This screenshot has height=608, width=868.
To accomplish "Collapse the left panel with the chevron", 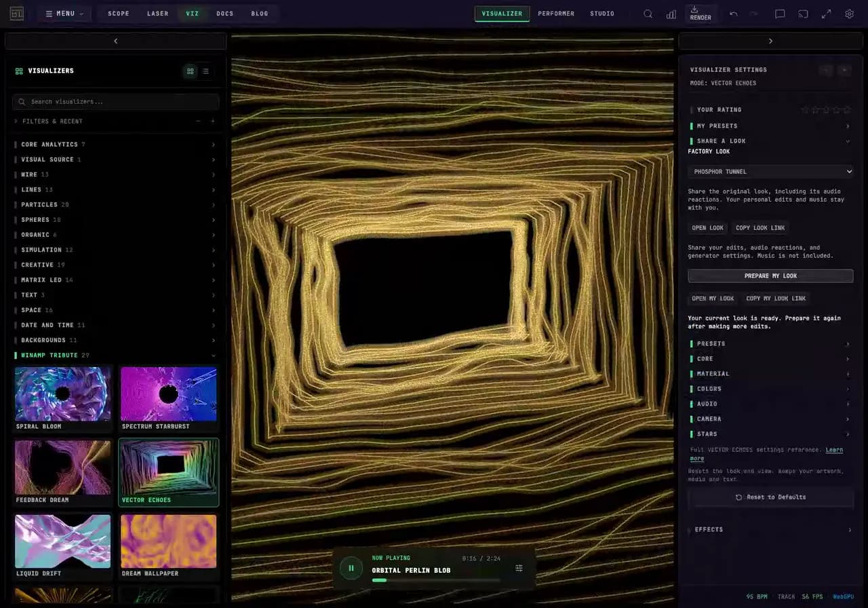I will [115, 41].
